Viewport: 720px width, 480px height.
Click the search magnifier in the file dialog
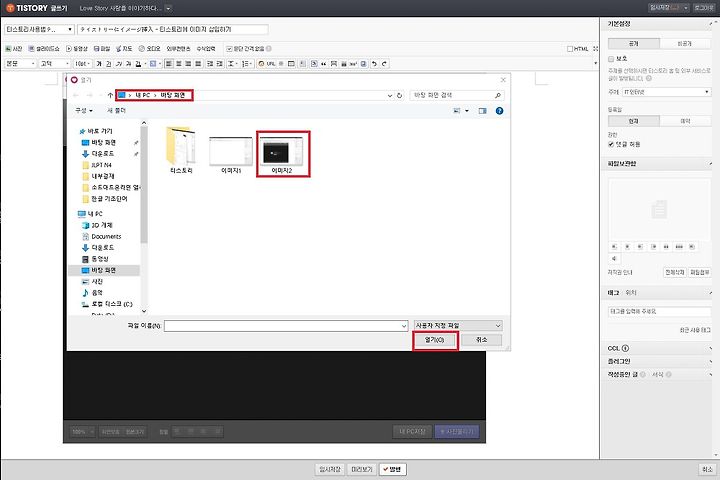tap(497, 95)
